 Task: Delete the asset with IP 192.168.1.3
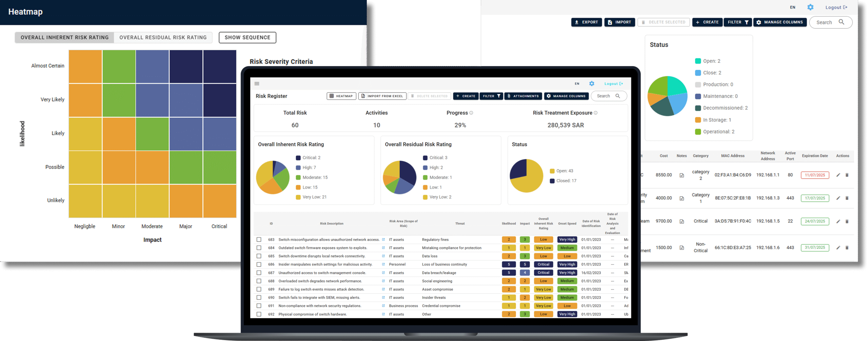(847, 198)
